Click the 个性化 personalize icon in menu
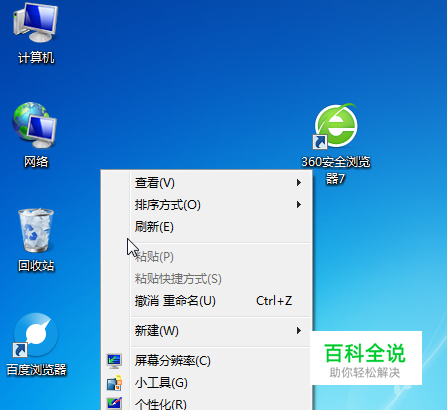447x410 pixels. tap(114, 403)
